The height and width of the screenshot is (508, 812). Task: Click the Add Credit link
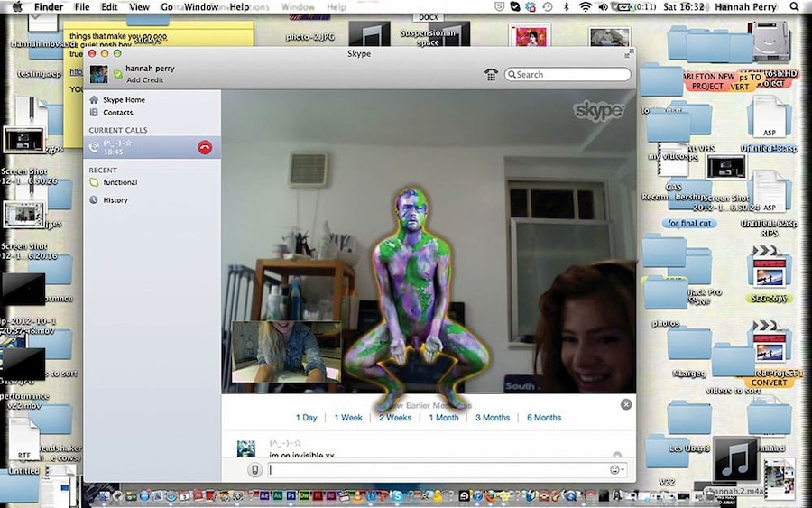[144, 80]
